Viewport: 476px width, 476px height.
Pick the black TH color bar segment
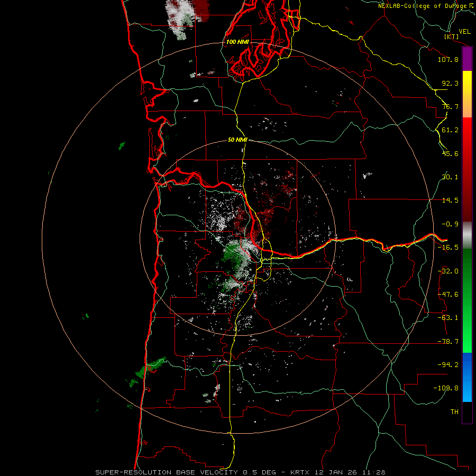(x=467, y=413)
